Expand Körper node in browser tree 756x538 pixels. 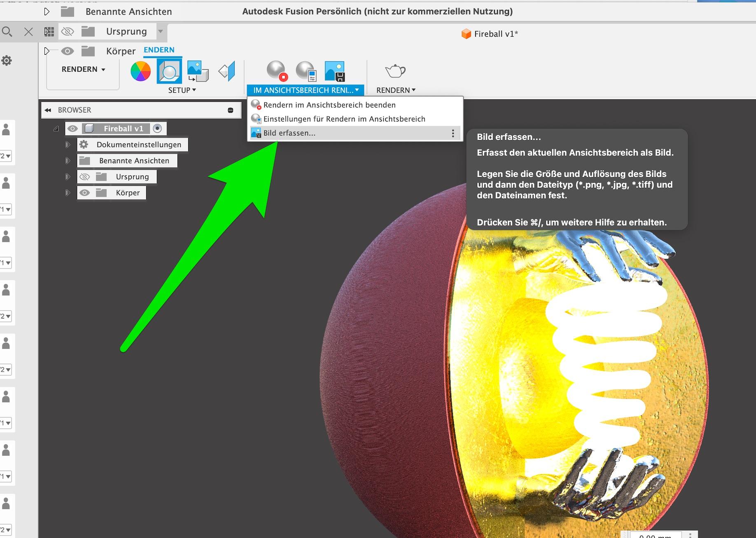(68, 193)
